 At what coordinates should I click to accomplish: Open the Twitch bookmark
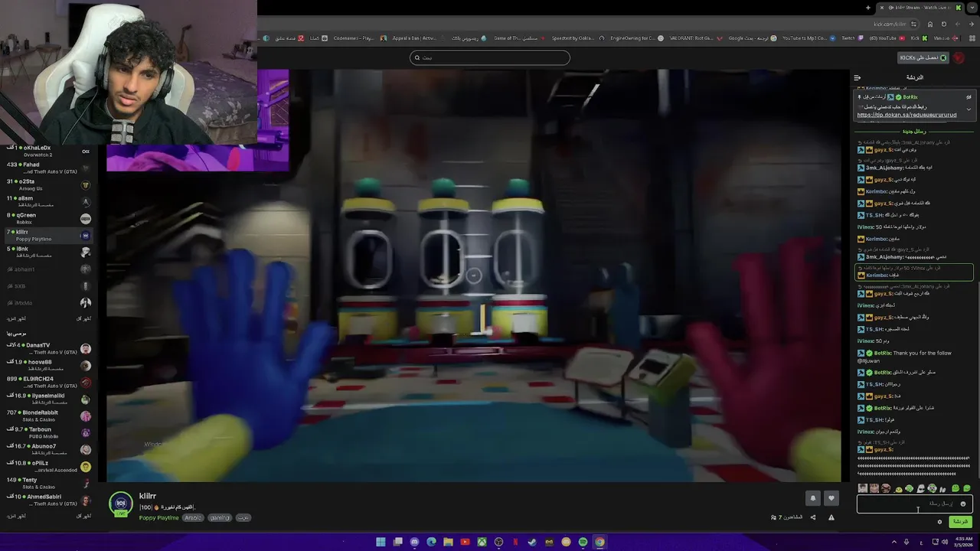(x=851, y=38)
